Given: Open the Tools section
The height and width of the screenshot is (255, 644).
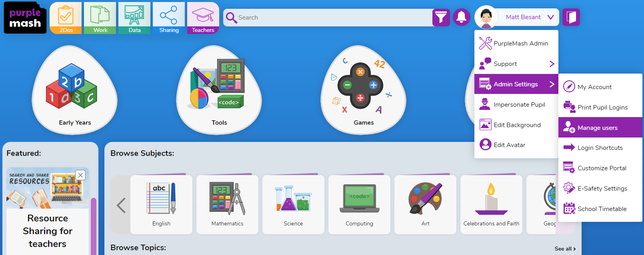Looking at the screenshot, I should pyautogui.click(x=219, y=90).
